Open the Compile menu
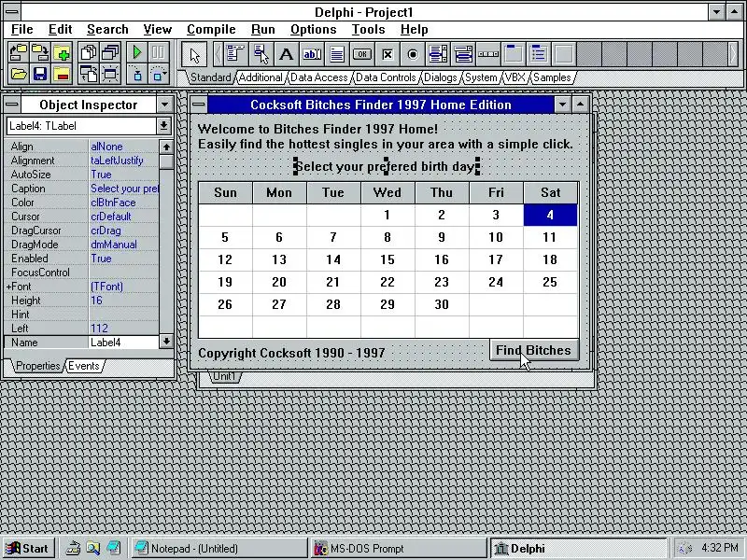 coord(211,30)
